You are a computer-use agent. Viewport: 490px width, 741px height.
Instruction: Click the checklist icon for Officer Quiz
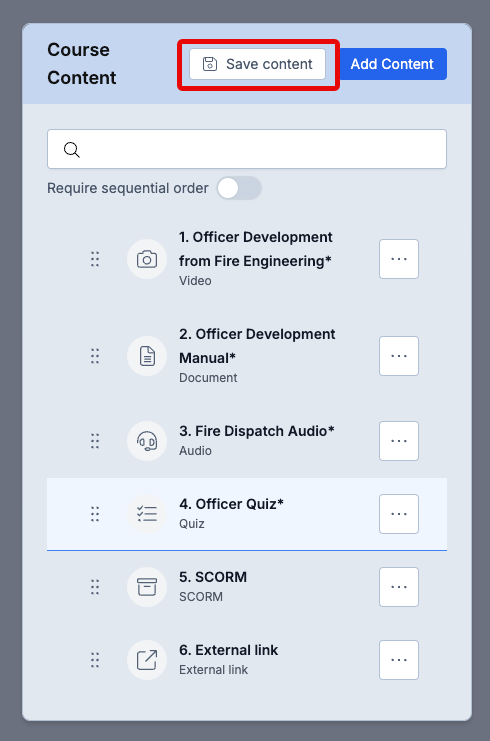pyautogui.click(x=147, y=514)
